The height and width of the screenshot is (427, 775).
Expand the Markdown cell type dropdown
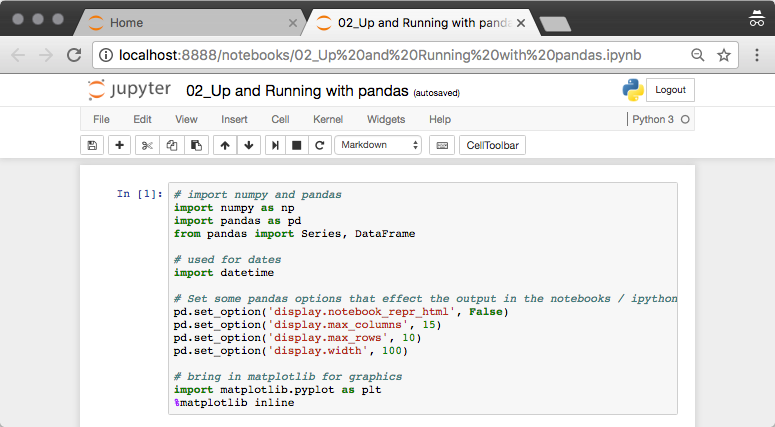pos(378,145)
